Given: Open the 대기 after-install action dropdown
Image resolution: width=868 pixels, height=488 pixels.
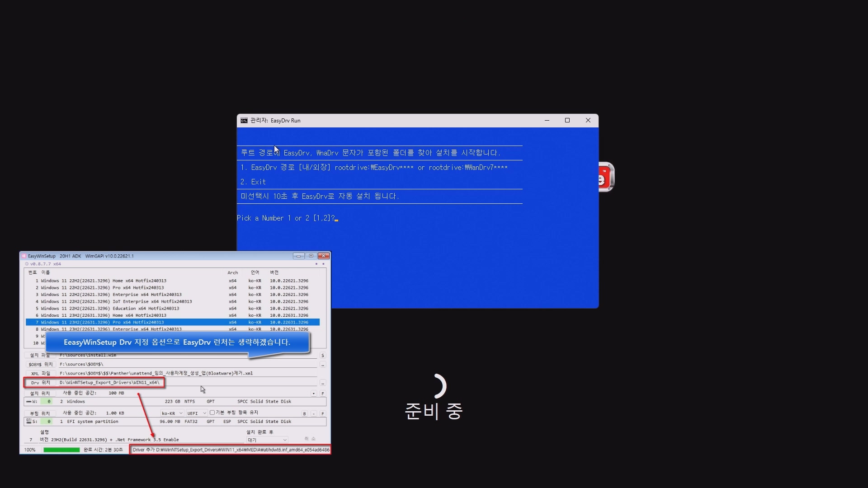Looking at the screenshot, I should pyautogui.click(x=267, y=440).
